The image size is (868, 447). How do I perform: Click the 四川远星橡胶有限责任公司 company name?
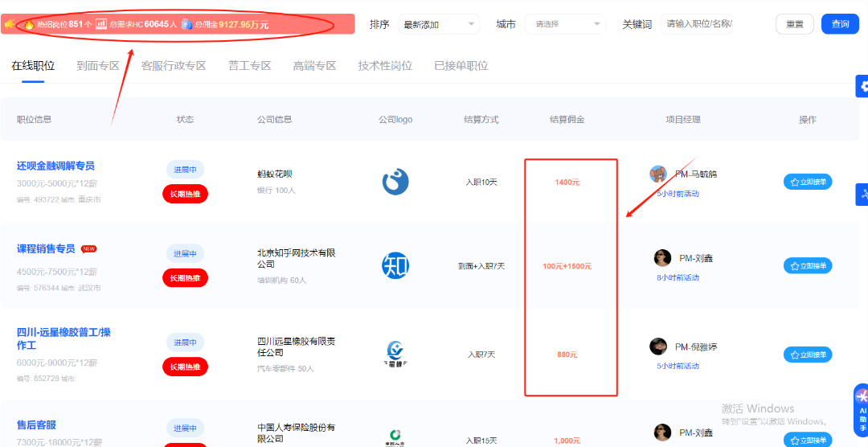(x=296, y=347)
